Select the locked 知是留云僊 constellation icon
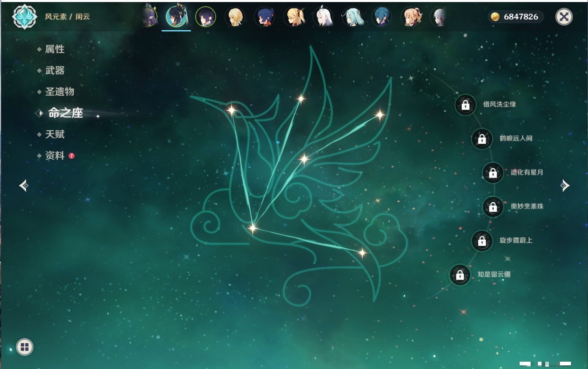Viewport: 588px width, 369px height. click(x=460, y=275)
